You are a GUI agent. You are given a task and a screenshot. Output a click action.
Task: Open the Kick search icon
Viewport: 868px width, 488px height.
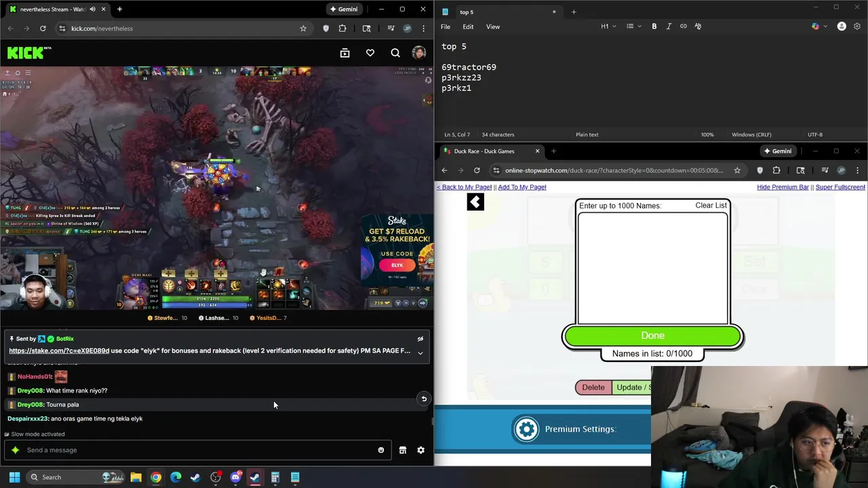pyautogui.click(x=395, y=53)
